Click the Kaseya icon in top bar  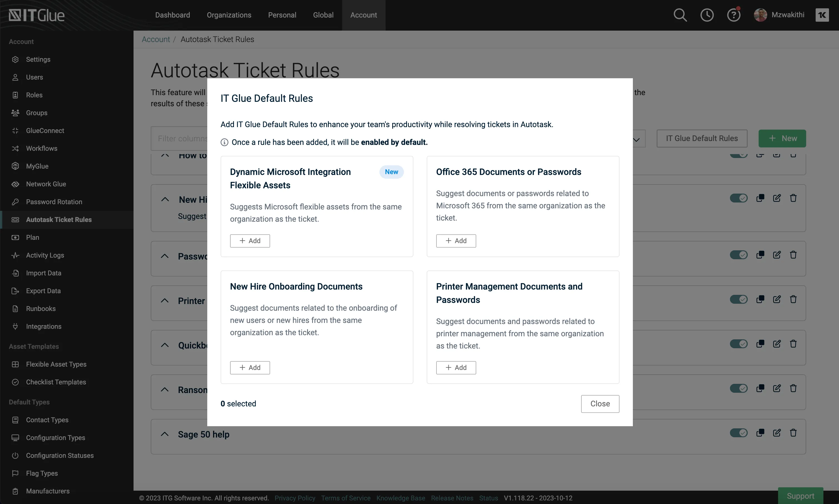(822, 15)
